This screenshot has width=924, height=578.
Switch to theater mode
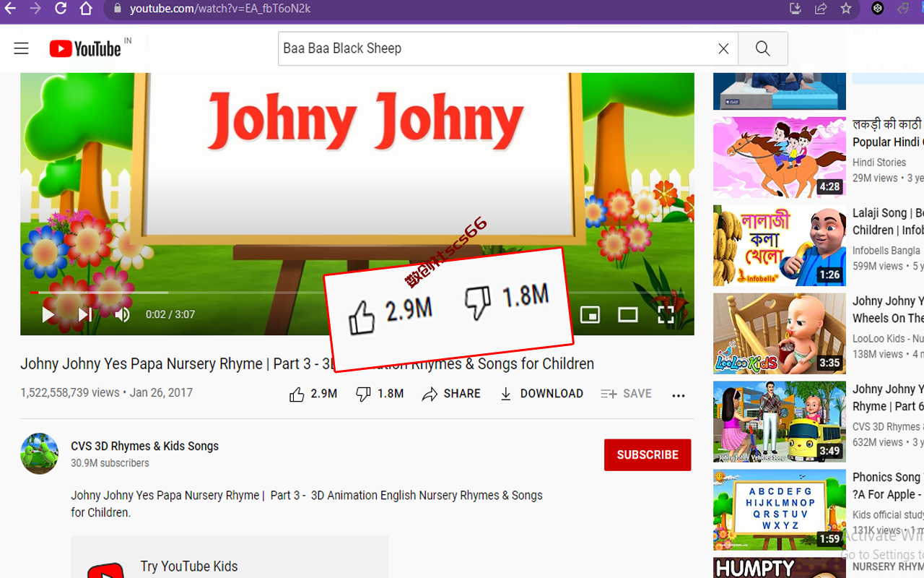coord(628,315)
